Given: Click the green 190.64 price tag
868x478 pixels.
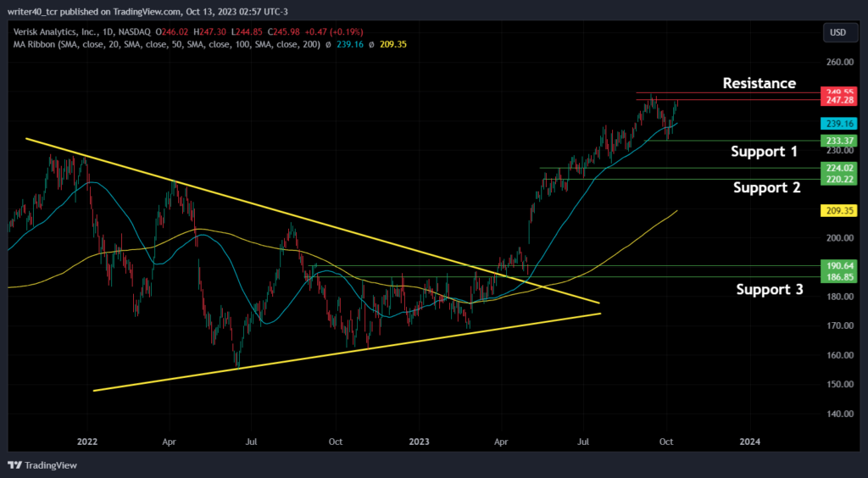Looking at the screenshot, I should [837, 266].
